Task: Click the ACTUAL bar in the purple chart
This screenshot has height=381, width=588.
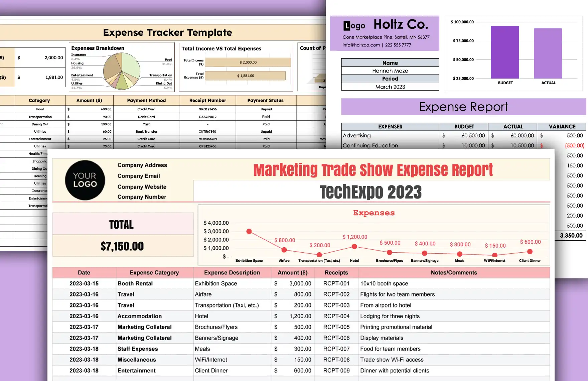Action: coord(548,53)
